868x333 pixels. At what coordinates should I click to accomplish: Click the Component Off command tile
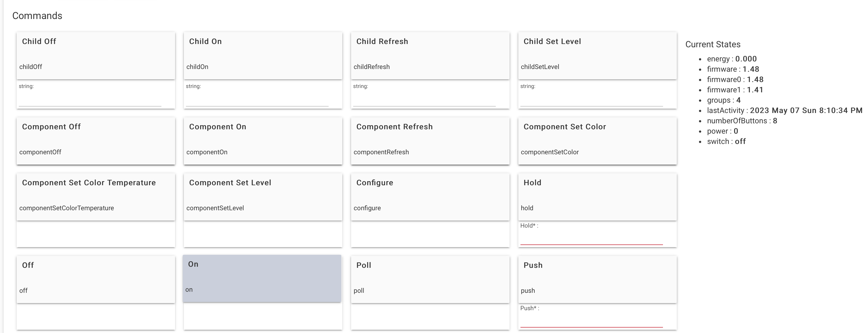(96, 141)
